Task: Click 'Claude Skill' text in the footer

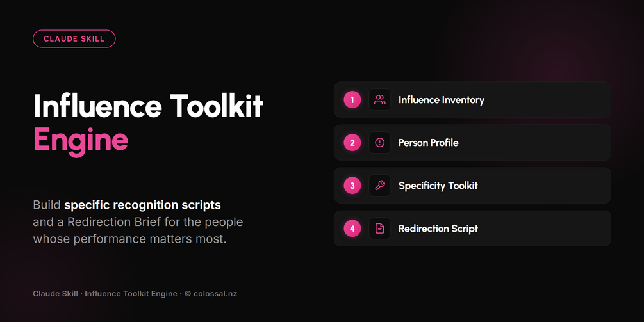Action: 56,294
